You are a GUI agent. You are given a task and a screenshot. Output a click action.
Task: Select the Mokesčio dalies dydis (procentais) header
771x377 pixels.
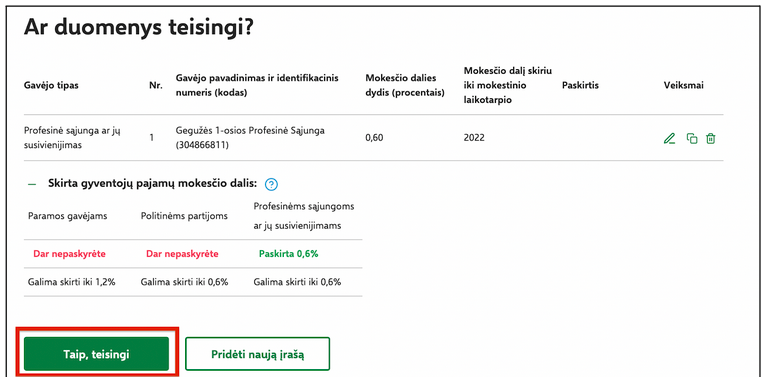tap(405, 86)
